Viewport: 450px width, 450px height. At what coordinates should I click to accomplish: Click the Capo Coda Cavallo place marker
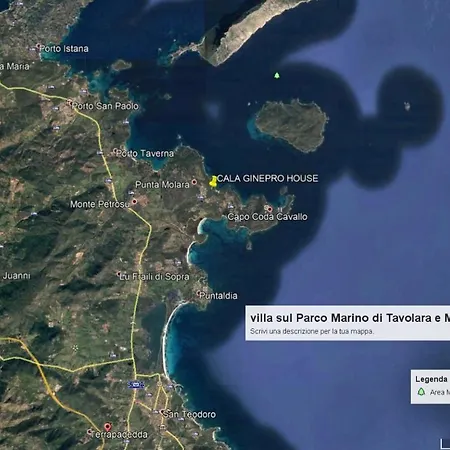[270, 209]
